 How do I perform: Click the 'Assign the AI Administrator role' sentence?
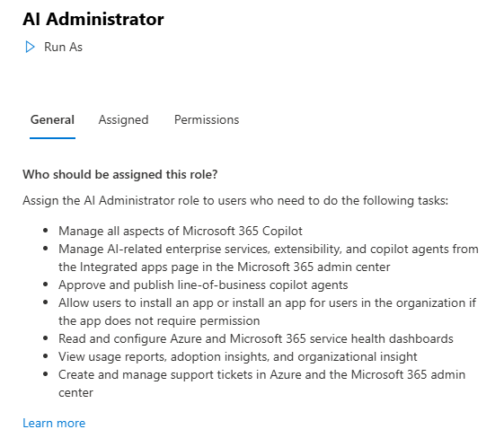click(235, 201)
